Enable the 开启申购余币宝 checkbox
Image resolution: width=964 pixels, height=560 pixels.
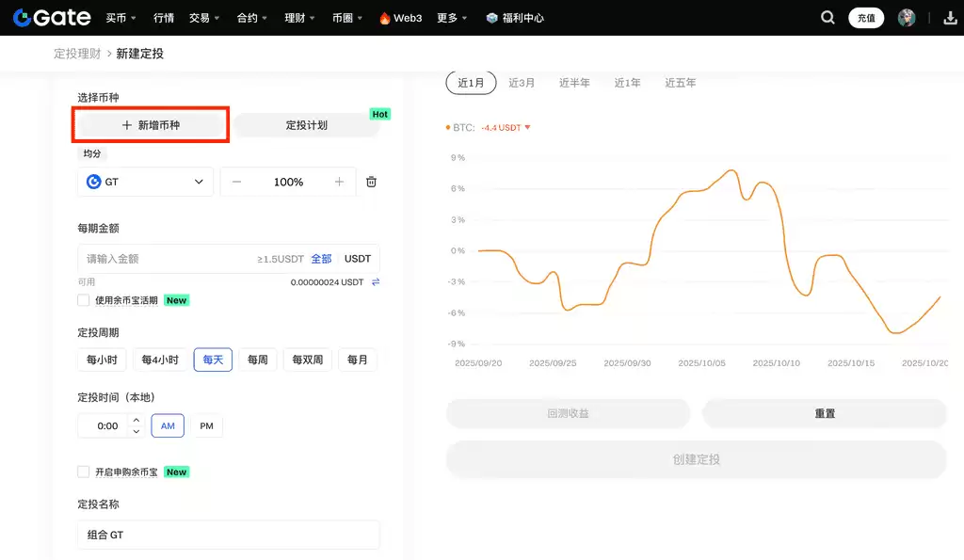(x=83, y=472)
